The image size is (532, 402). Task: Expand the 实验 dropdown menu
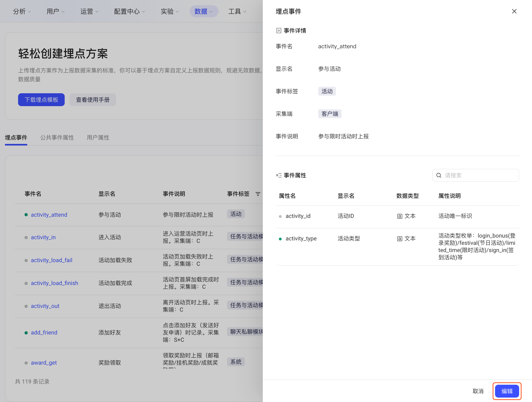click(x=170, y=11)
